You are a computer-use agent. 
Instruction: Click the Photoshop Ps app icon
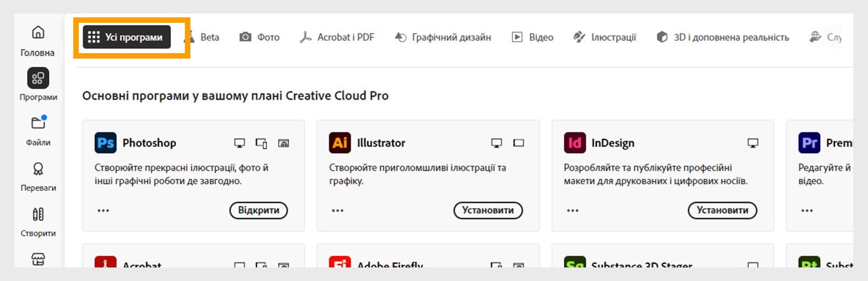pyautogui.click(x=105, y=143)
